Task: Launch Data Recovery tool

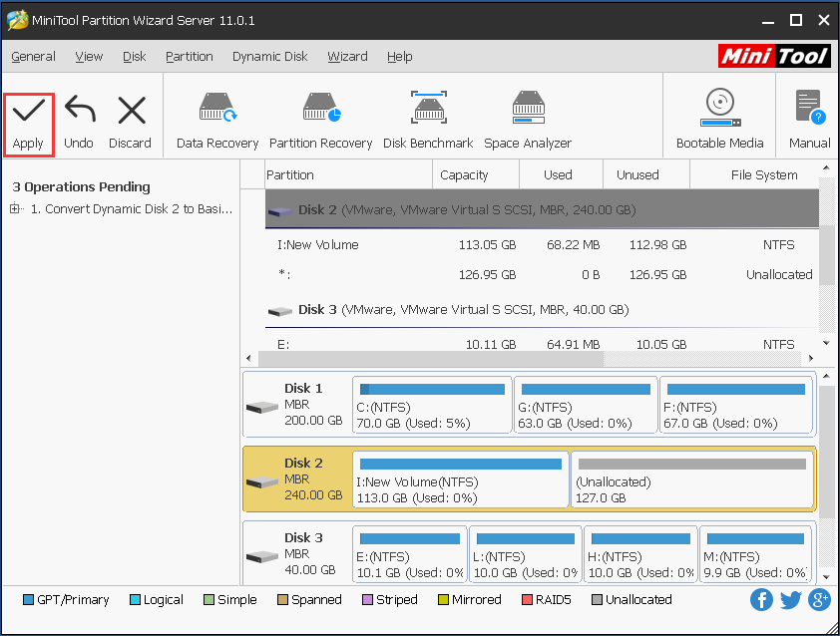Action: pyautogui.click(x=217, y=121)
